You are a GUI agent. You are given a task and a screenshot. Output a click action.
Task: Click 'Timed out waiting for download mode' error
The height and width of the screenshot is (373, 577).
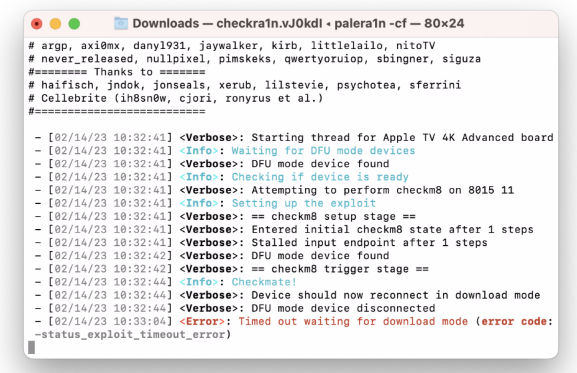pyautogui.click(x=353, y=322)
